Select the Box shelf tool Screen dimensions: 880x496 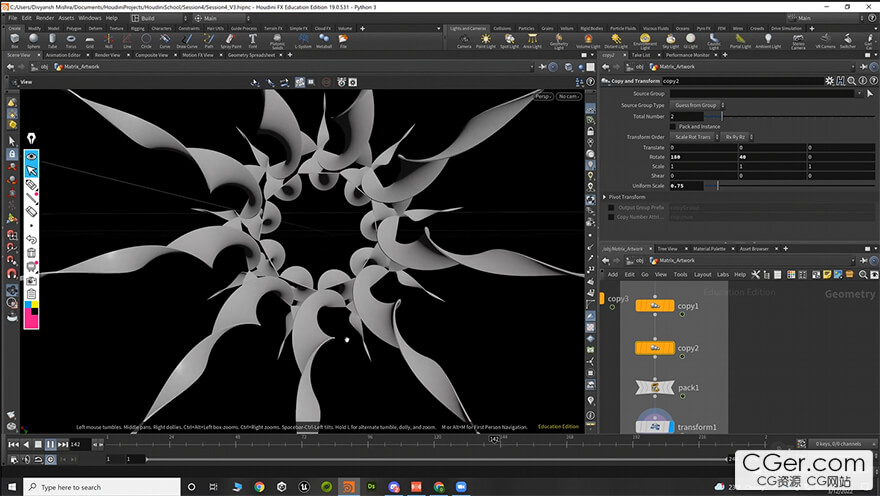coord(15,40)
